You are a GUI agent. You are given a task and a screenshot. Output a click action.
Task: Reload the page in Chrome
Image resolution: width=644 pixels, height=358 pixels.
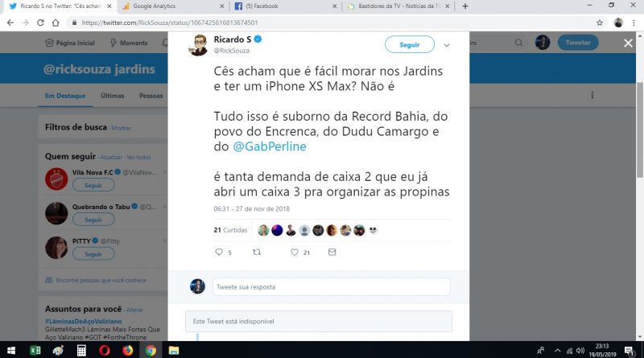point(40,23)
